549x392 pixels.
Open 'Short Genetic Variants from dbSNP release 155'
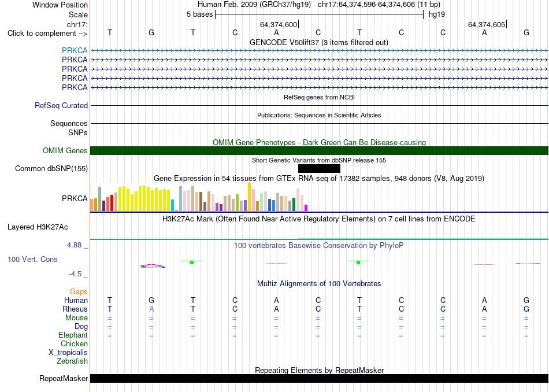pyautogui.click(x=319, y=160)
